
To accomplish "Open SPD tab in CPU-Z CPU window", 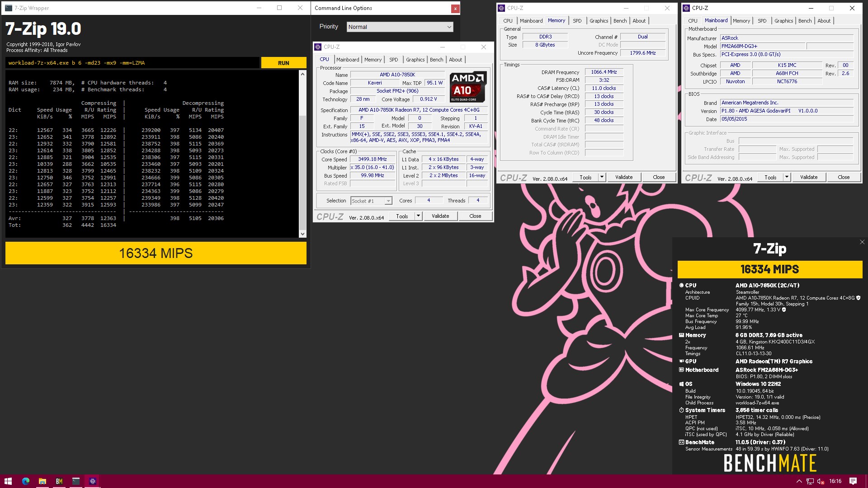I will click(394, 60).
